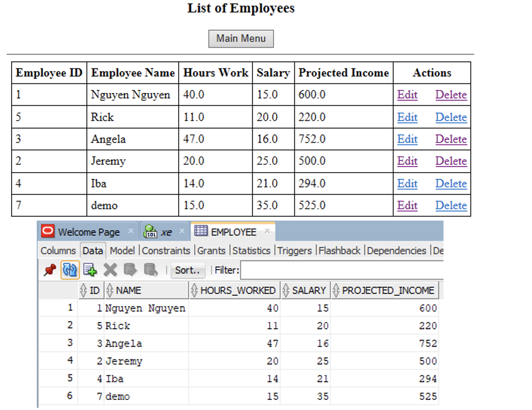Screen dimensions: 532x410
Task: Click Delete link for Iba
Action: tap(451, 183)
